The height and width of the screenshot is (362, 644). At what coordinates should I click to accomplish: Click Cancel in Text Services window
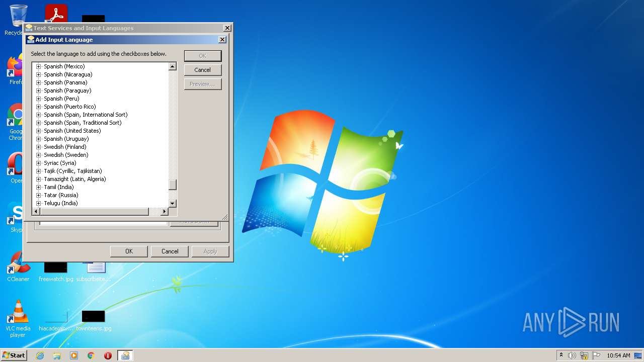[170, 251]
